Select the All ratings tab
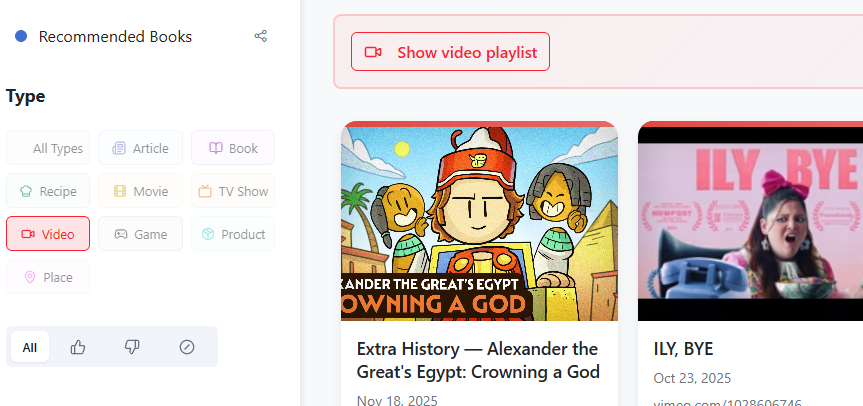Viewport: 863px width, 406px height. pos(30,347)
